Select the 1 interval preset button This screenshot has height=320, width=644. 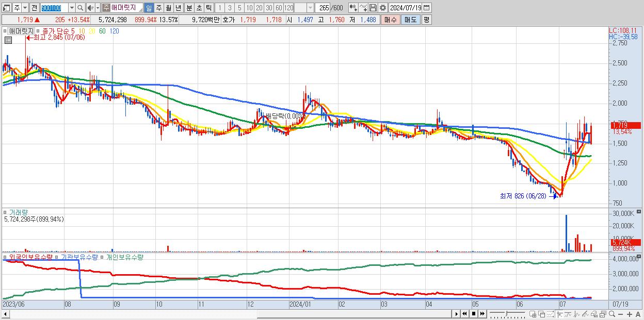[220, 8]
